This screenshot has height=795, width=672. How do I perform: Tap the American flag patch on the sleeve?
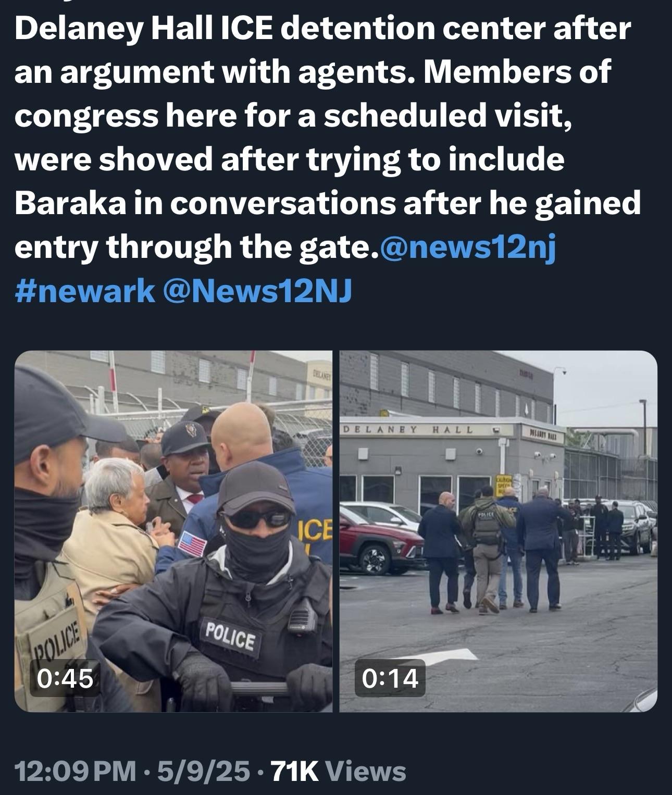coord(192,543)
